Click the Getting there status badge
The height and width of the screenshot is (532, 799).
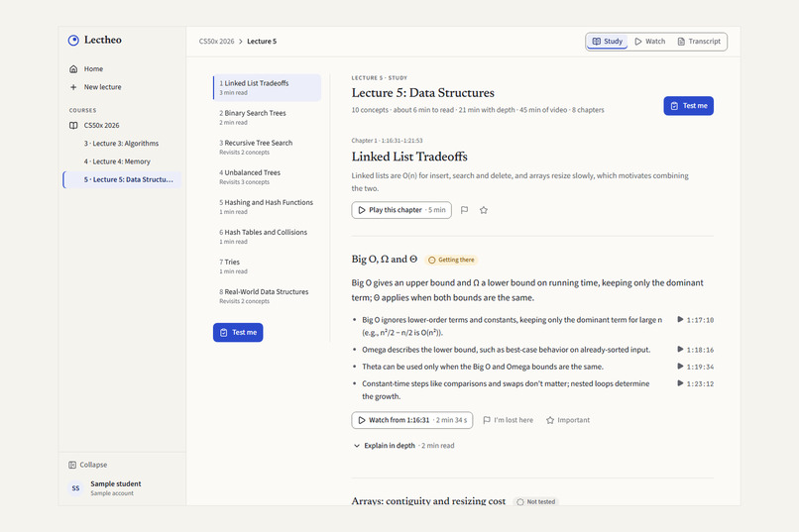[451, 260]
